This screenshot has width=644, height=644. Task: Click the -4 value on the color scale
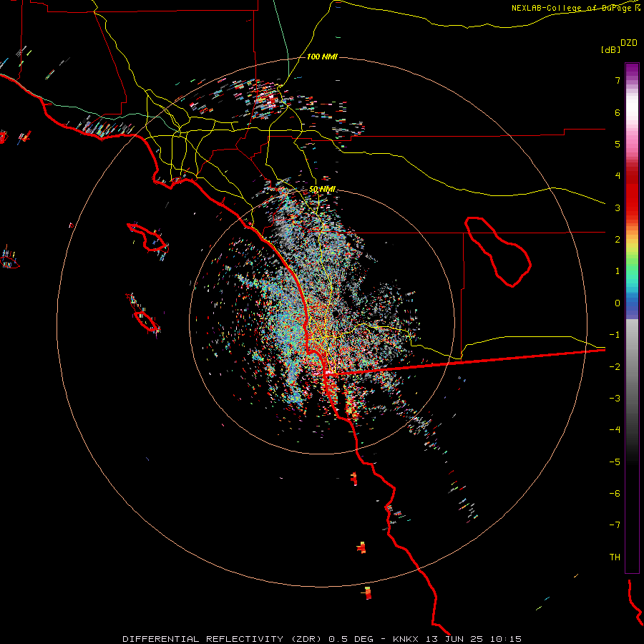615,430
